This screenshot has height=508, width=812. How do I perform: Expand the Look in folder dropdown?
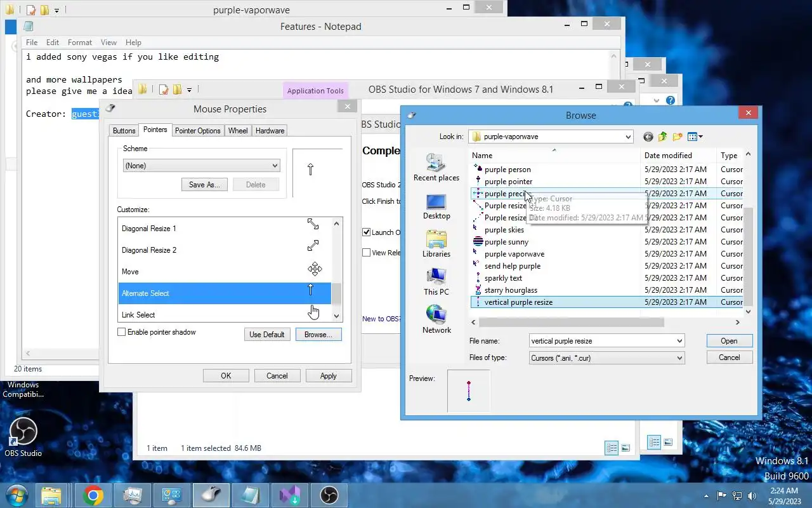[x=627, y=137]
